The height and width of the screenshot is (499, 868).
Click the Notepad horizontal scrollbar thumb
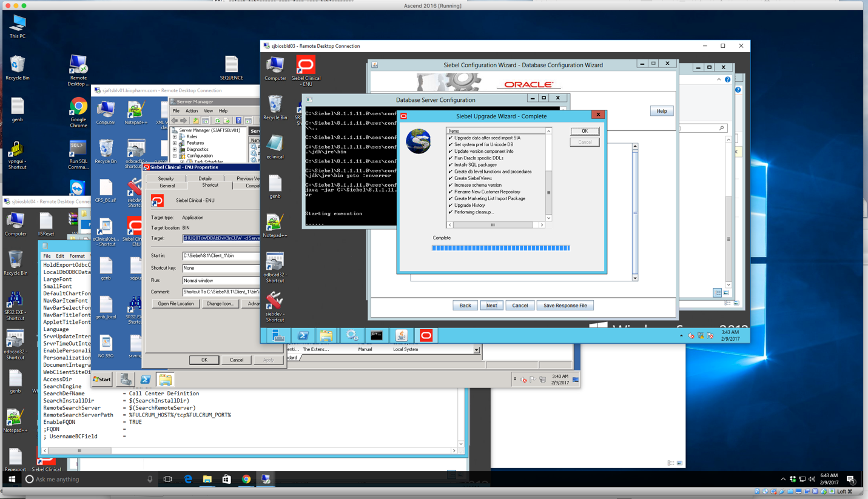coord(79,450)
